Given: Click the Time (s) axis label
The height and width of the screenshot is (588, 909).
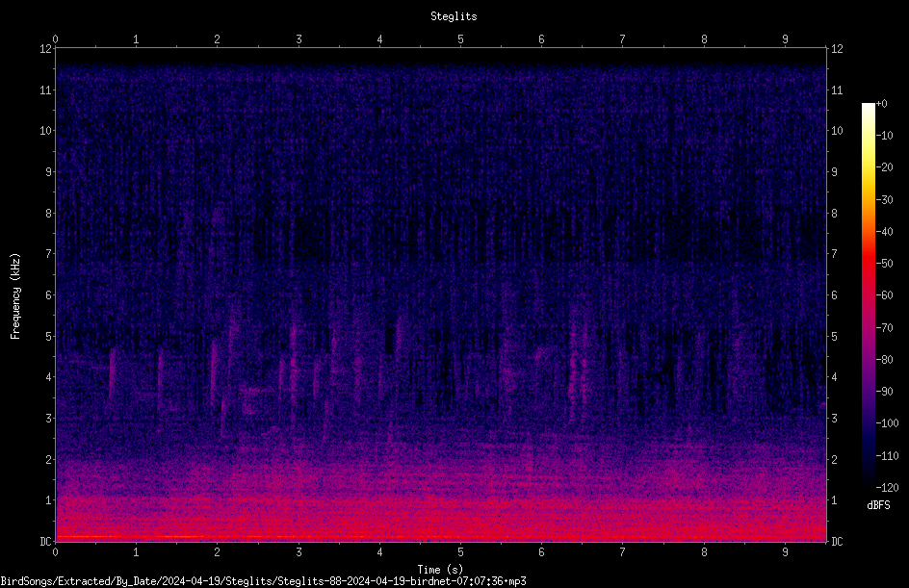Looking at the screenshot, I should pos(440,570).
